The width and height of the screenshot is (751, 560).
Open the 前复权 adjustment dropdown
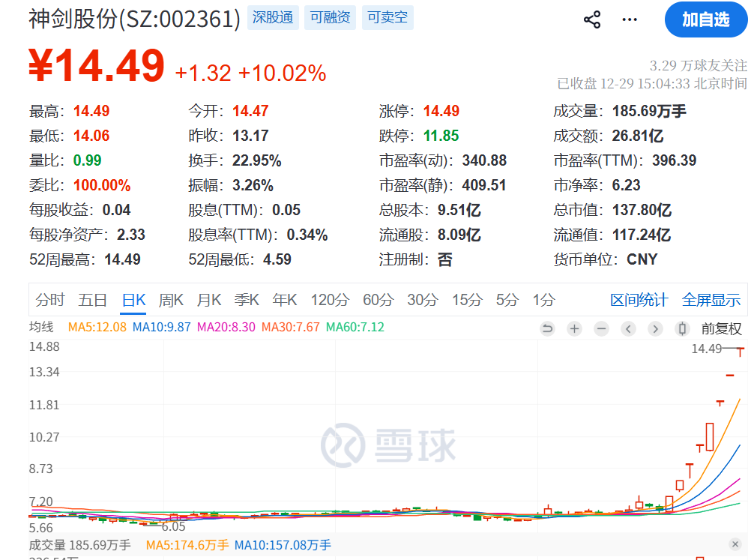pos(721,328)
